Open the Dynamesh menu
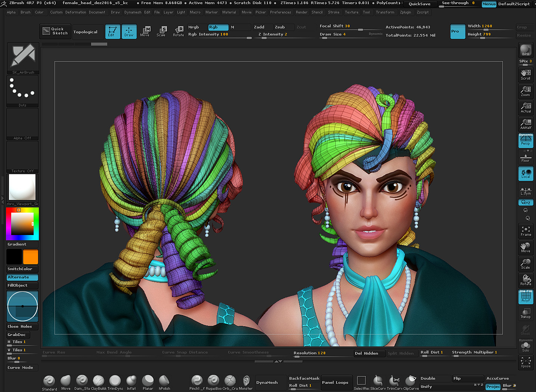The image size is (536, 392). (133, 12)
